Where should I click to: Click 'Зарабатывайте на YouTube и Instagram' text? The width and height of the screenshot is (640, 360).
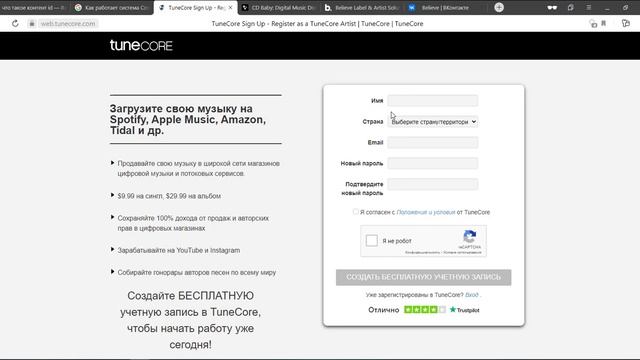click(x=179, y=250)
